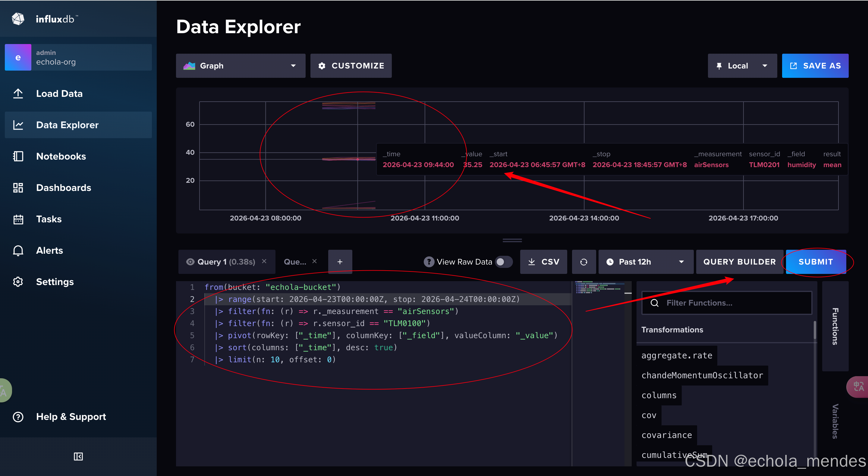Click the functions list scrollbar
The image size is (868, 476).
[x=815, y=331]
